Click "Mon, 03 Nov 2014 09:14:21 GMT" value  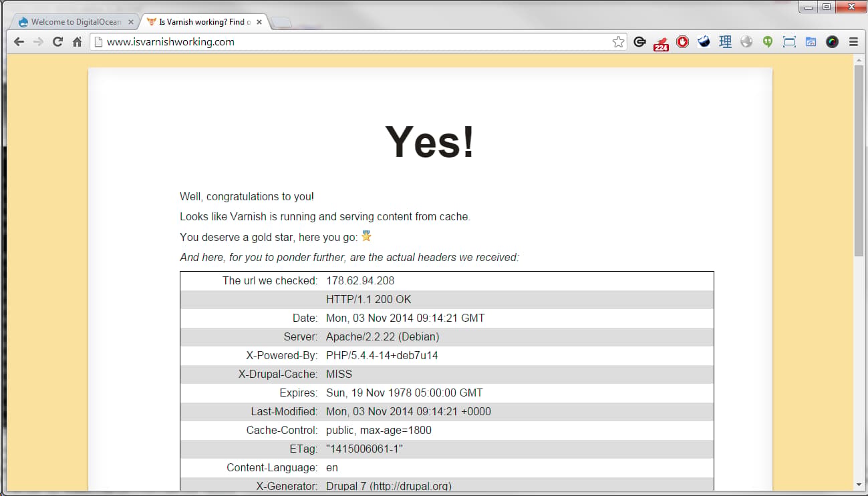coord(406,318)
